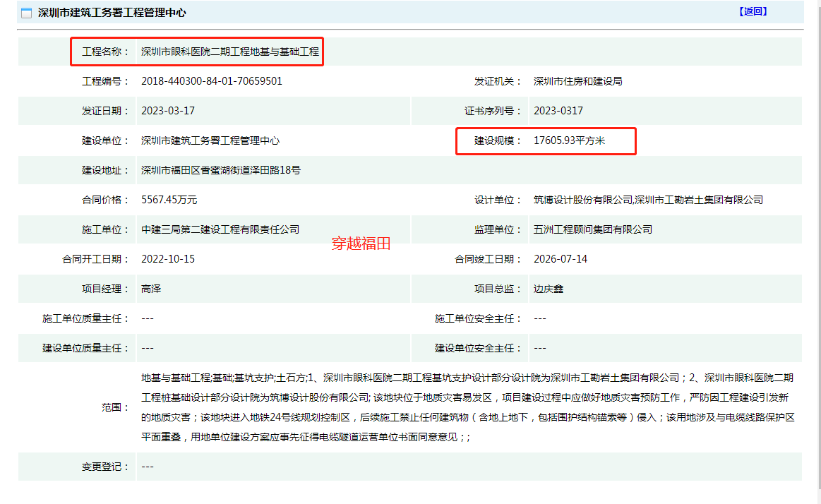Screen dimensions: 821x504
Task: Click the red 穿越福田 watermark text
Action: (x=361, y=244)
